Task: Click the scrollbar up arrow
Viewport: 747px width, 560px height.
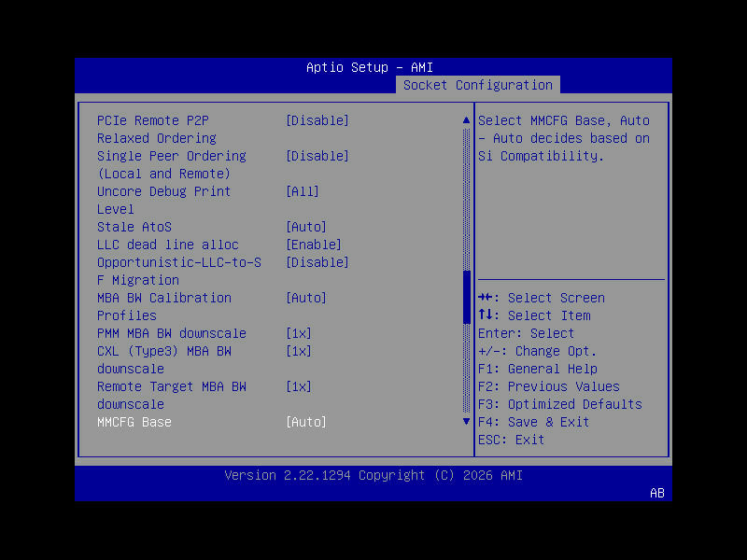Action: 466,120
